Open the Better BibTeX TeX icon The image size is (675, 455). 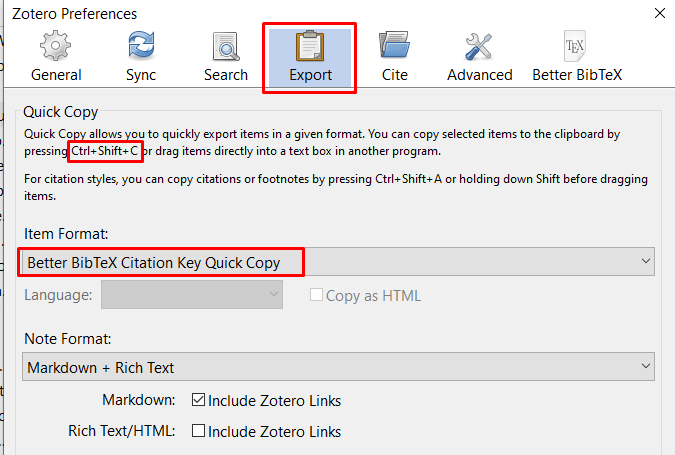coord(575,46)
